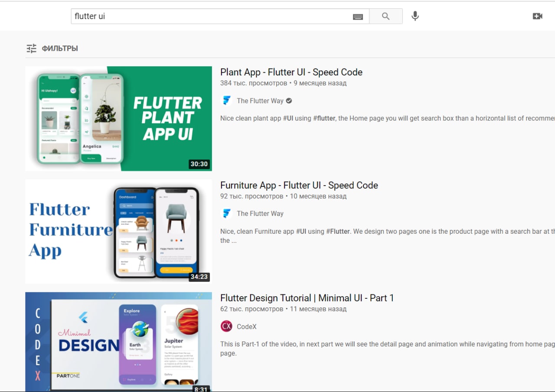Image resolution: width=555 pixels, height=392 pixels.
Task: Open the filters icon next to ФИЛЬТРЫ
Action: 32,49
